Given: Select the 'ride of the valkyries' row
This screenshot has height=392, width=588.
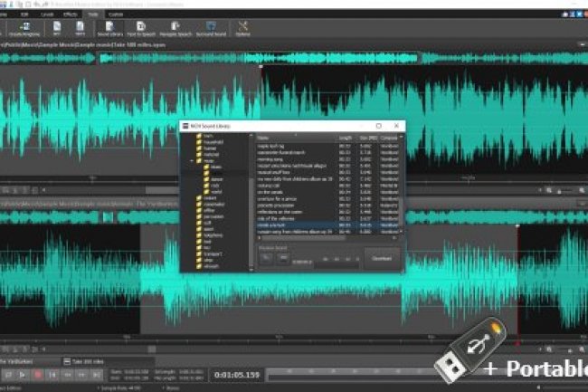Looking at the screenshot, I should click(x=327, y=218).
